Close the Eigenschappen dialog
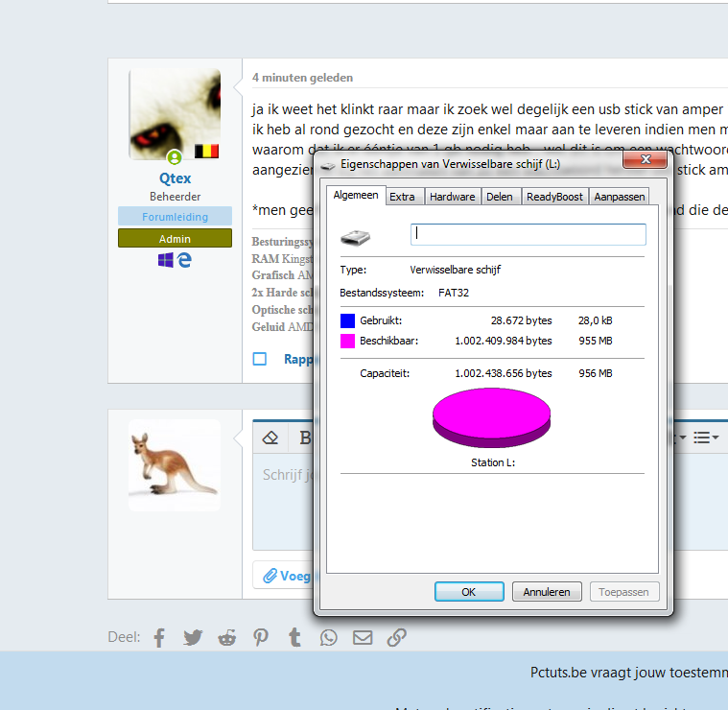Screen dimensions: 728x710 (x=645, y=159)
